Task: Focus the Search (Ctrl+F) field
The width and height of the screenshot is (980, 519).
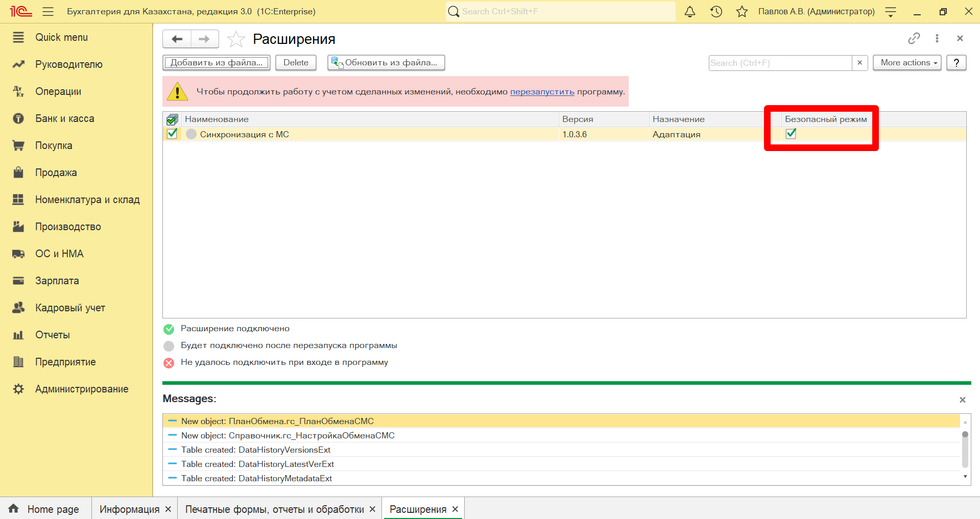Action: [780, 63]
